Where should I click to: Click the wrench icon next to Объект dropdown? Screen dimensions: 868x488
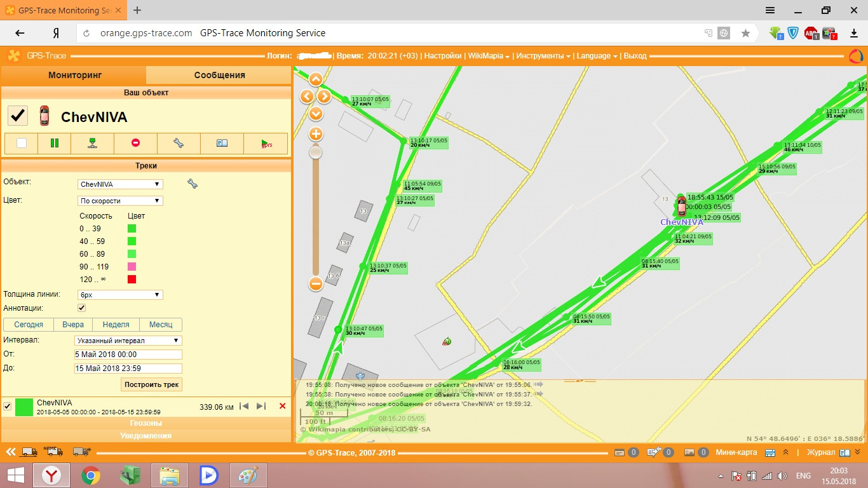193,184
